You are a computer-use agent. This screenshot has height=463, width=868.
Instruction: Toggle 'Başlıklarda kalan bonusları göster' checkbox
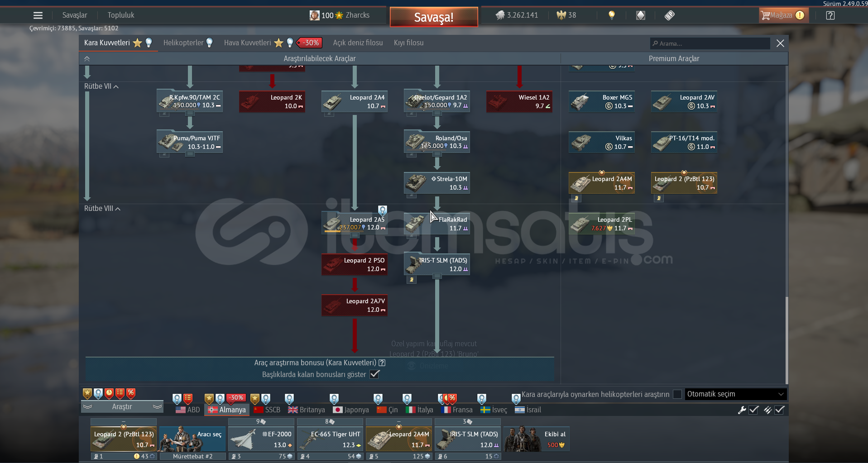point(374,374)
